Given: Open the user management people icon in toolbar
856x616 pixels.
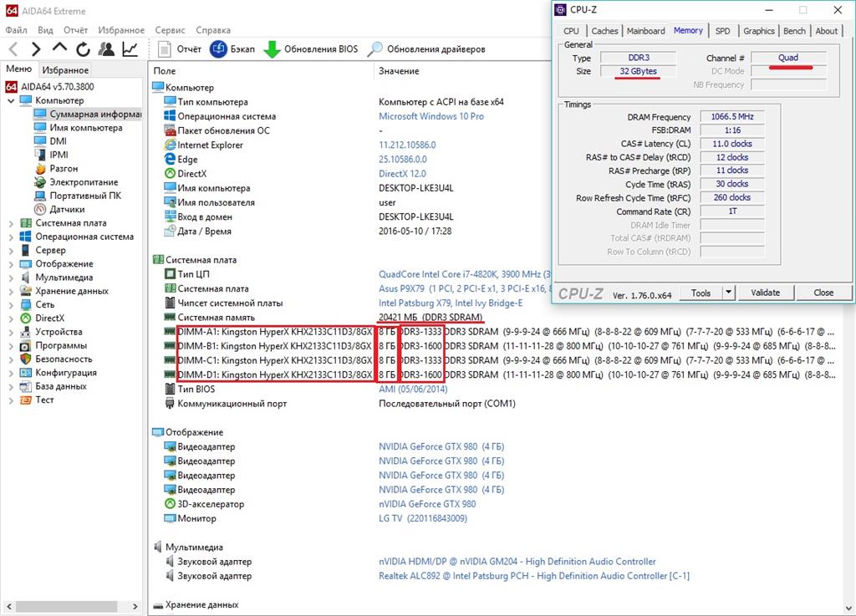Looking at the screenshot, I should [106, 49].
